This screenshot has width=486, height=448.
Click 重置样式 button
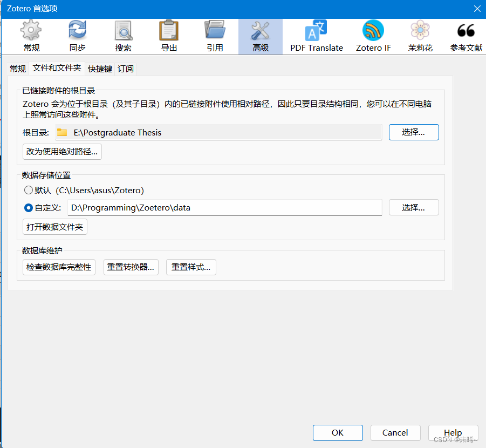click(191, 267)
